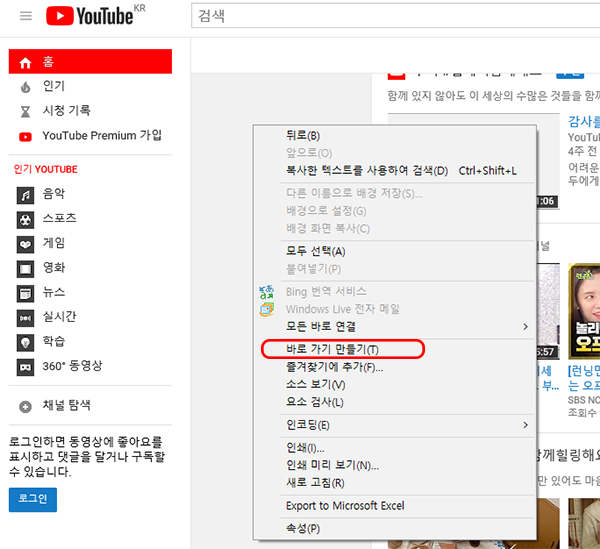Click the 런닝맨 video title link
Screen dimensions: 600x549
(584, 378)
